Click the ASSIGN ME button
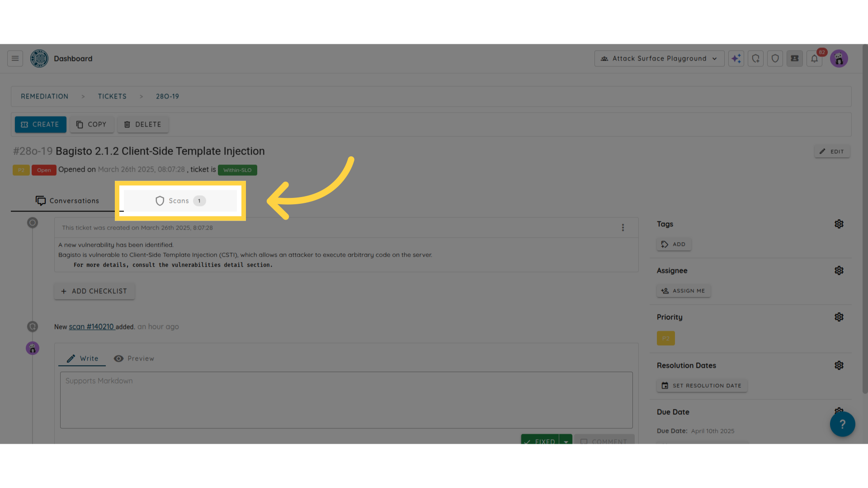This screenshot has width=868, height=488. coord(683,291)
